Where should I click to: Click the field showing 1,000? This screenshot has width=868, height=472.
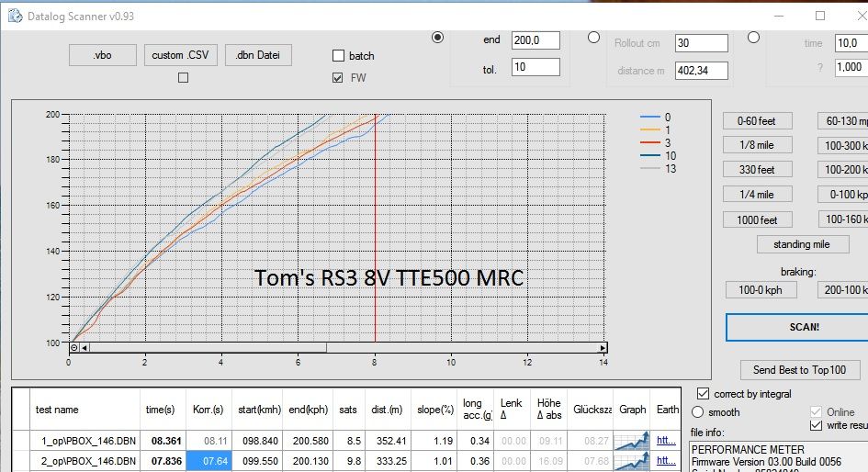851,67
